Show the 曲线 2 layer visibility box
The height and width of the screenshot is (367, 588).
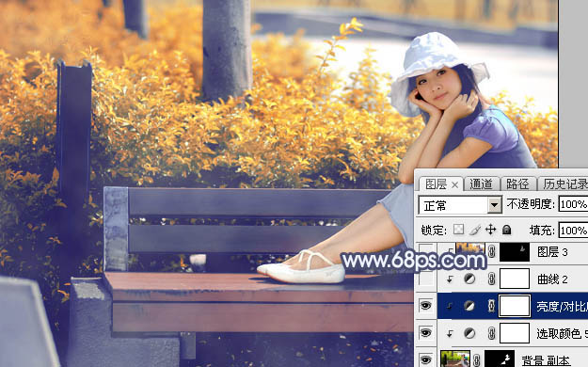click(x=426, y=279)
